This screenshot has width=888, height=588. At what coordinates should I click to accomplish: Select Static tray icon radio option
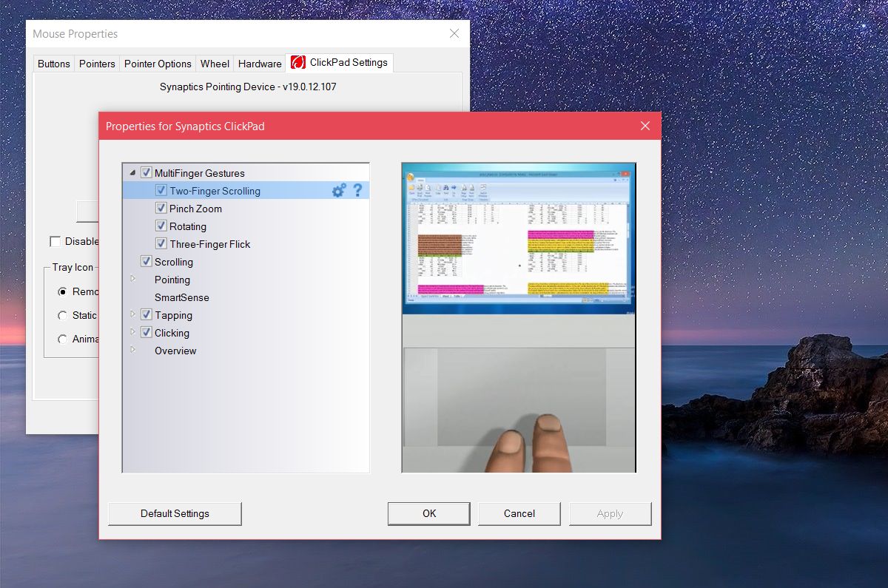tap(63, 315)
